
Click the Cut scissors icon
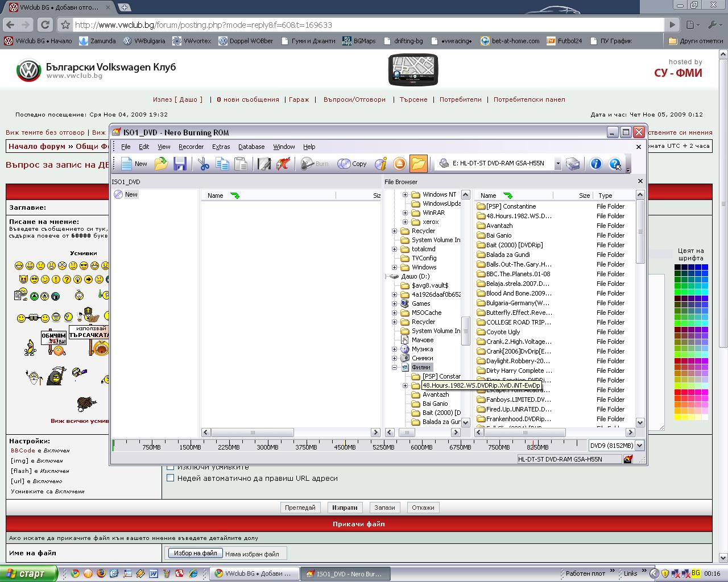(203, 164)
